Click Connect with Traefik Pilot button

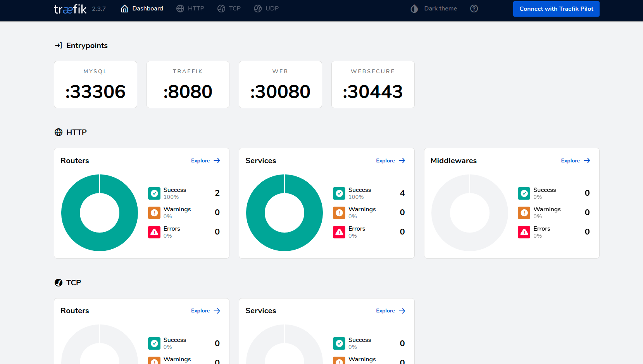coord(556,9)
